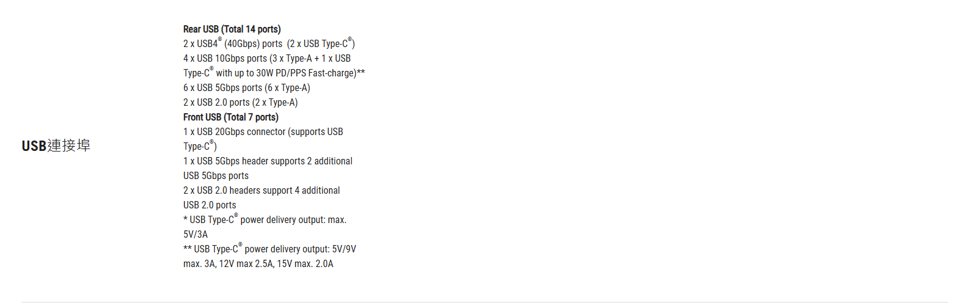Click the horizontal divider below the USB section
The height and width of the screenshot is (308, 980).
point(484,302)
